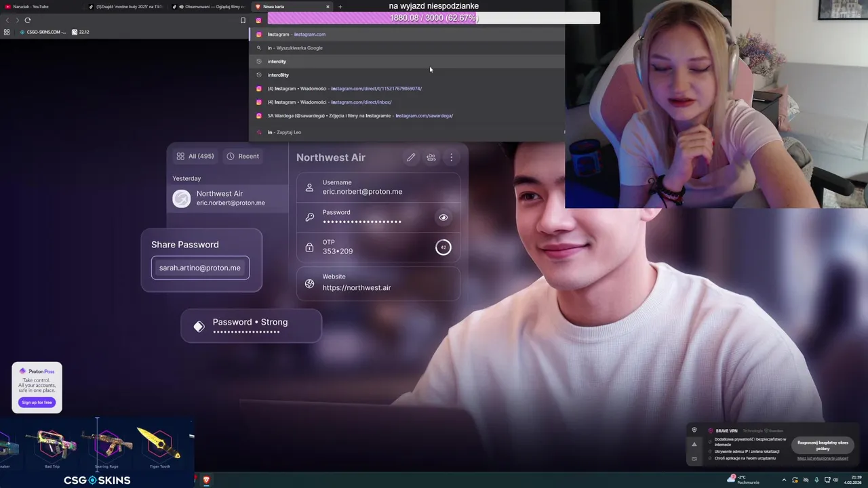This screenshot has width=868, height=488.
Task: Click the network display tray icon
Action: pyautogui.click(x=827, y=480)
